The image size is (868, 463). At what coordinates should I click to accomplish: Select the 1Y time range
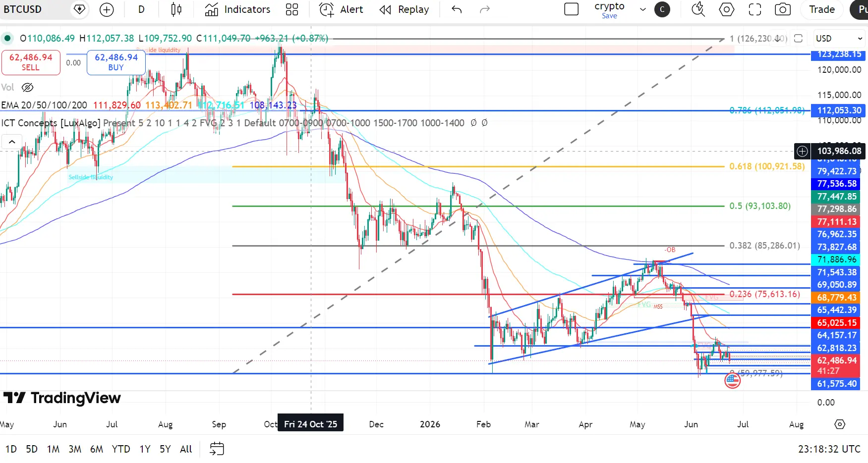(145, 449)
